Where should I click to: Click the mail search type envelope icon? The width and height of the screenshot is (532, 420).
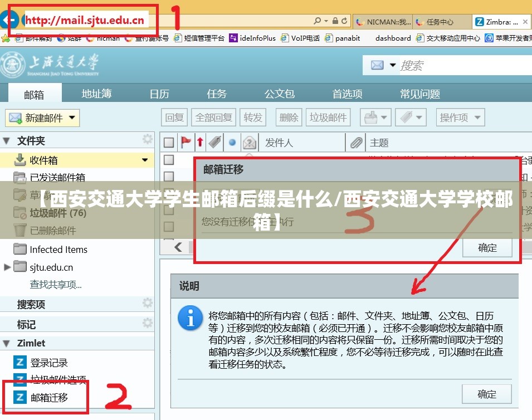pyautogui.click(x=377, y=65)
